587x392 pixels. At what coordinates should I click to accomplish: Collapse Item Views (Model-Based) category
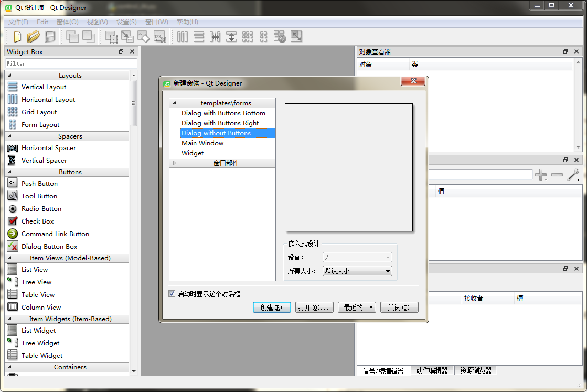tap(9, 258)
